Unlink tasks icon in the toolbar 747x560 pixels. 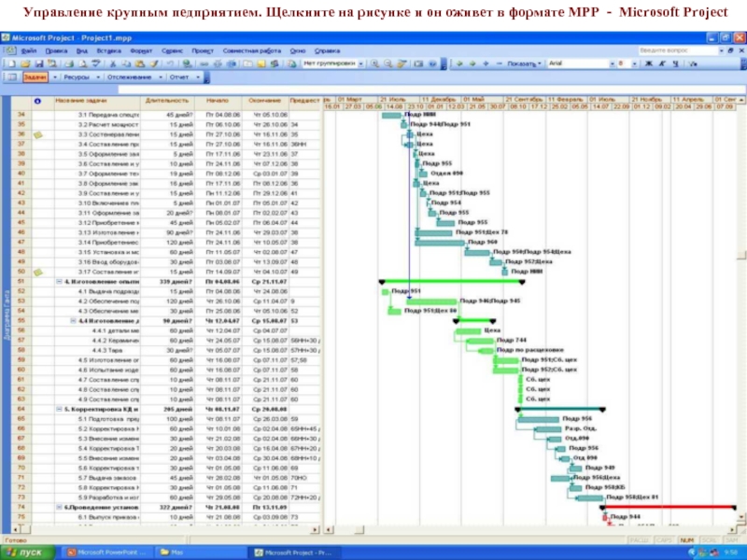(x=218, y=63)
